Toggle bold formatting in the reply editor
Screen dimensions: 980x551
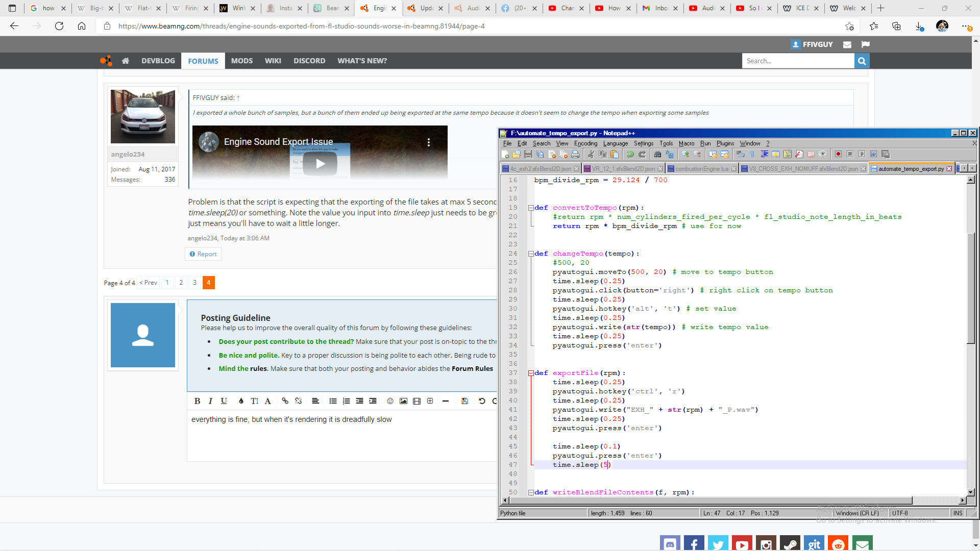tap(197, 401)
